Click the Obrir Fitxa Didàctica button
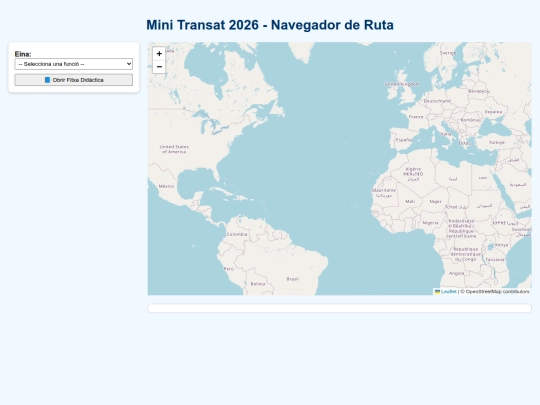 [x=73, y=80]
